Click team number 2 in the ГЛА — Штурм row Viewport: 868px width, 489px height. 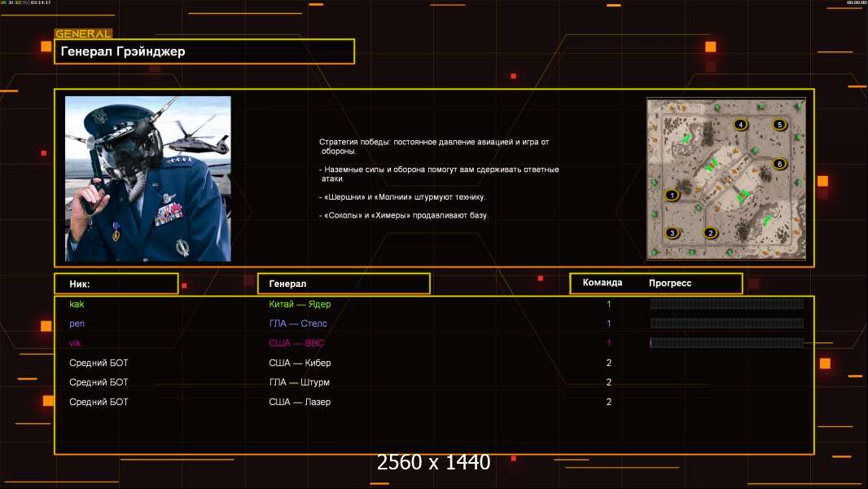[609, 382]
